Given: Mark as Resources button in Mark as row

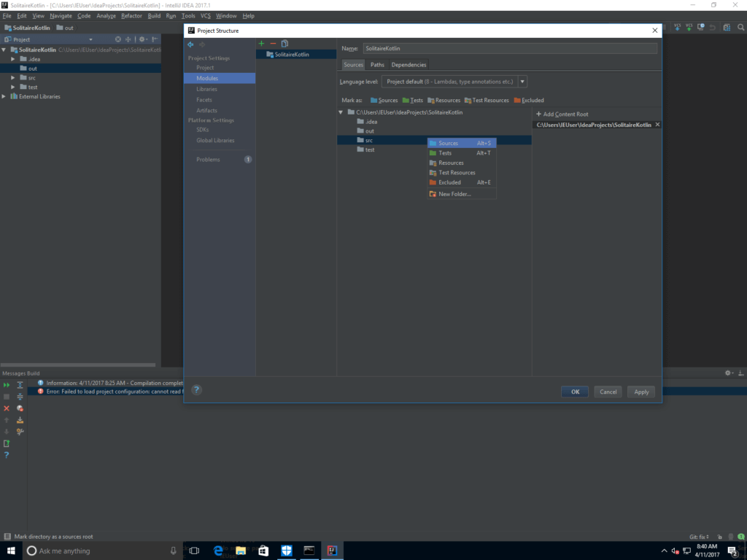Looking at the screenshot, I should (444, 100).
